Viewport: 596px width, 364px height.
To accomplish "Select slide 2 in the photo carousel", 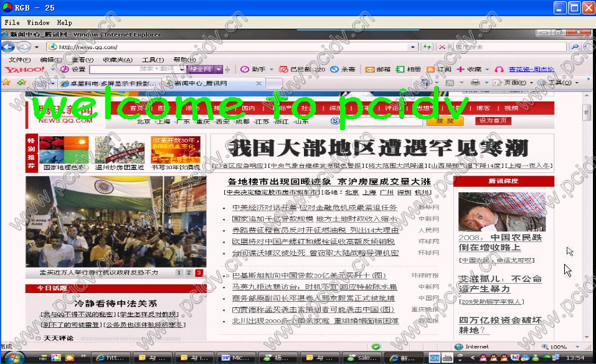I will (189, 273).
